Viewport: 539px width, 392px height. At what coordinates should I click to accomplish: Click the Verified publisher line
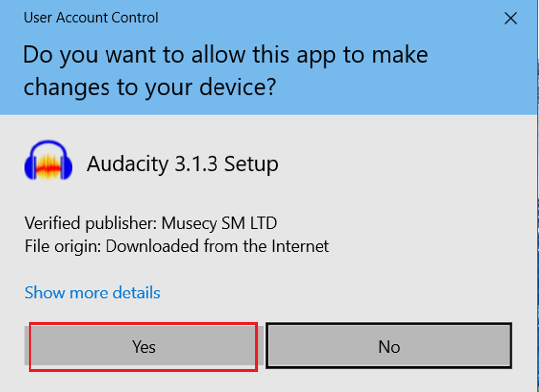coord(151,223)
